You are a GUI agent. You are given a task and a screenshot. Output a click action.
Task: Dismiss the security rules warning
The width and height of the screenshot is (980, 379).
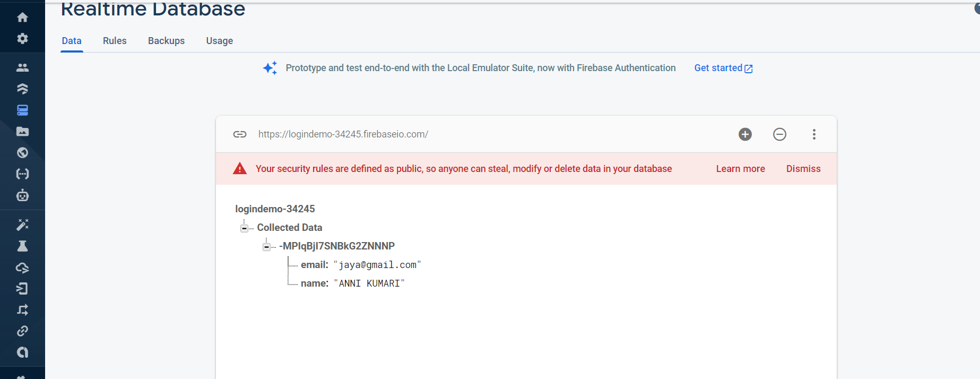[803, 169]
